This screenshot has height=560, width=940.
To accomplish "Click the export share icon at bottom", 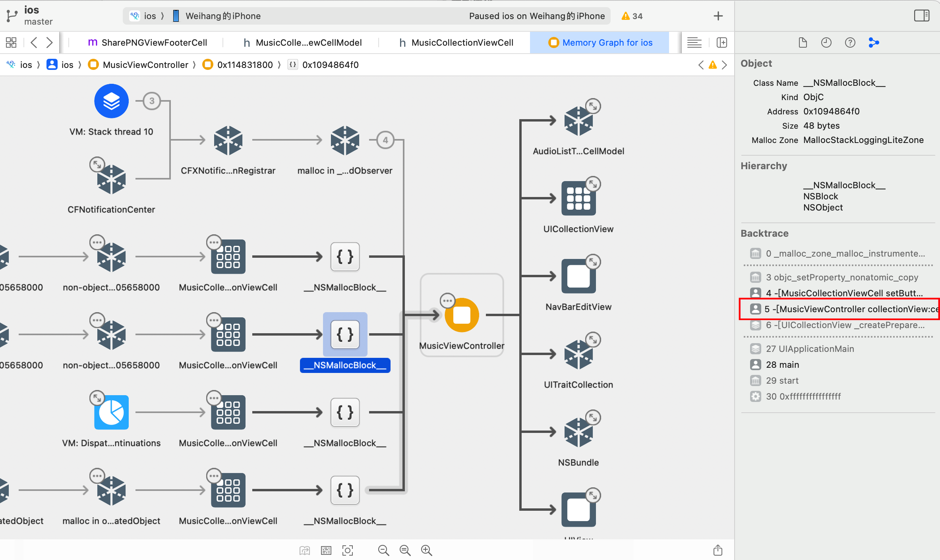I will [x=718, y=550].
